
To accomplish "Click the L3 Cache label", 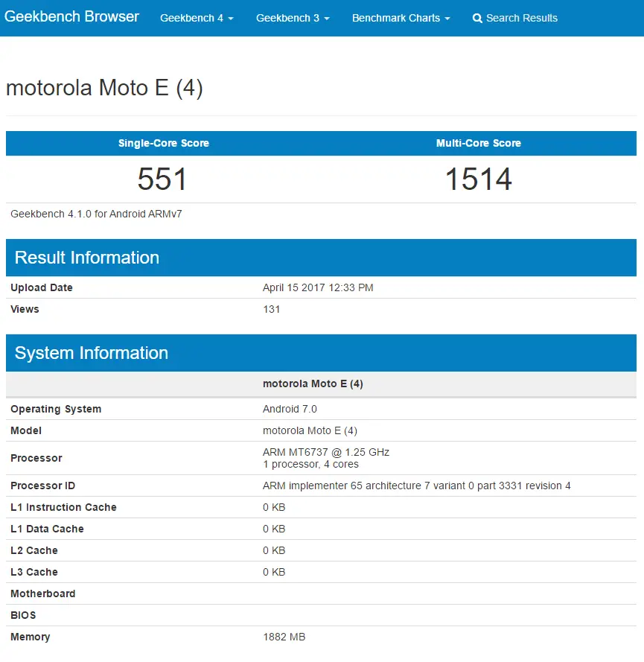I will pyautogui.click(x=34, y=572).
